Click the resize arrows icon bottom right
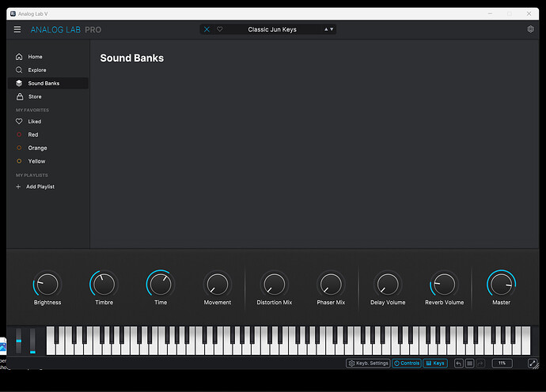Image resolution: width=546 pixels, height=392 pixels. pos(533,364)
